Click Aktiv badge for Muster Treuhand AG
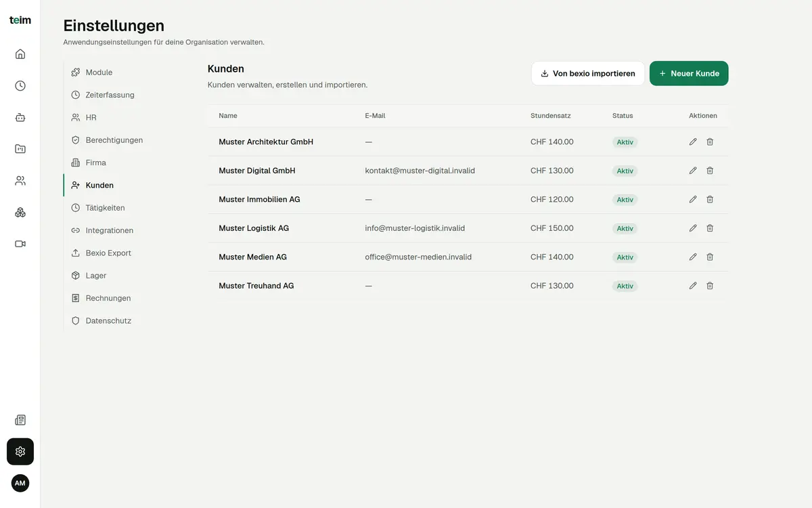Screen dimensions: 812x508 point(625,286)
